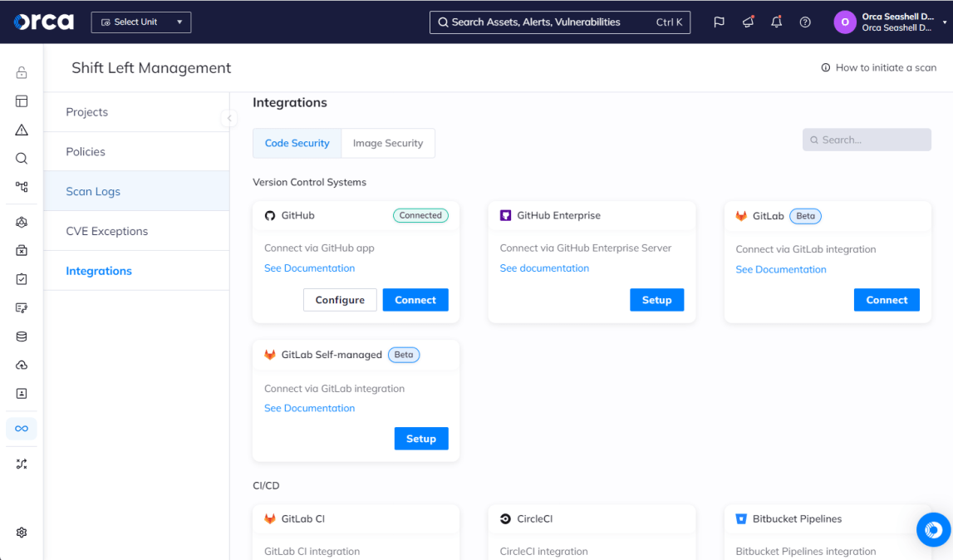Click the Orca logo in header
This screenshot has width=953, height=560.
tap(44, 22)
